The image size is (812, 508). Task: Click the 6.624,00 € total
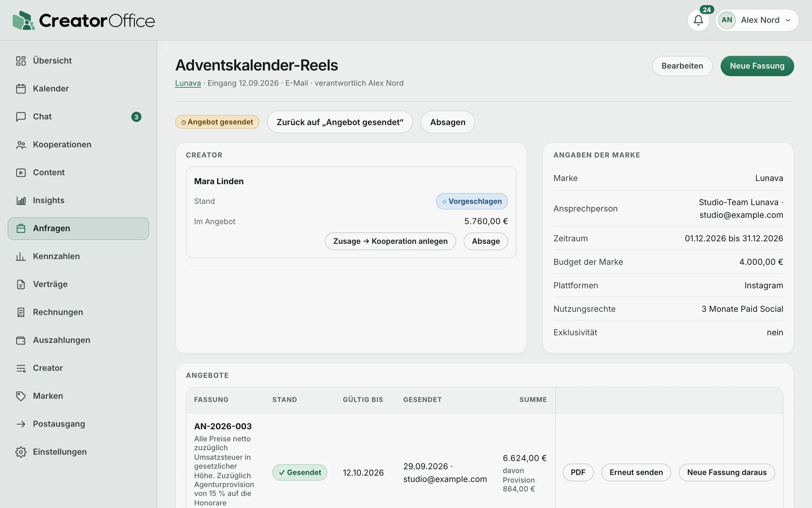coord(524,458)
